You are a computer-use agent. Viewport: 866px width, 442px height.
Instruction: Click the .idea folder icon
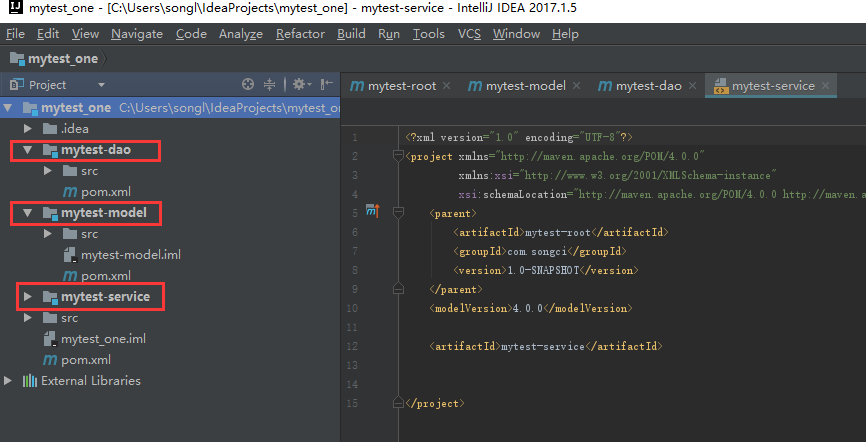[x=50, y=129]
